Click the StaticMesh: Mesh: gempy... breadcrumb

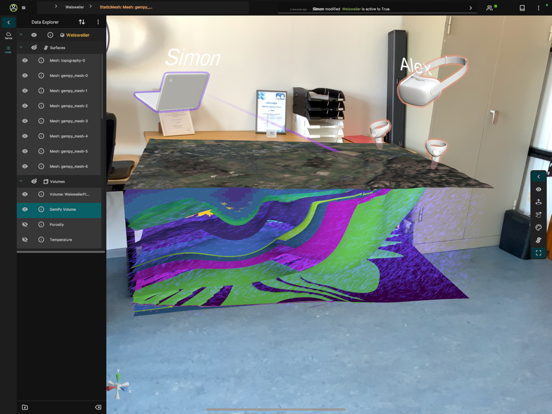coord(126,7)
